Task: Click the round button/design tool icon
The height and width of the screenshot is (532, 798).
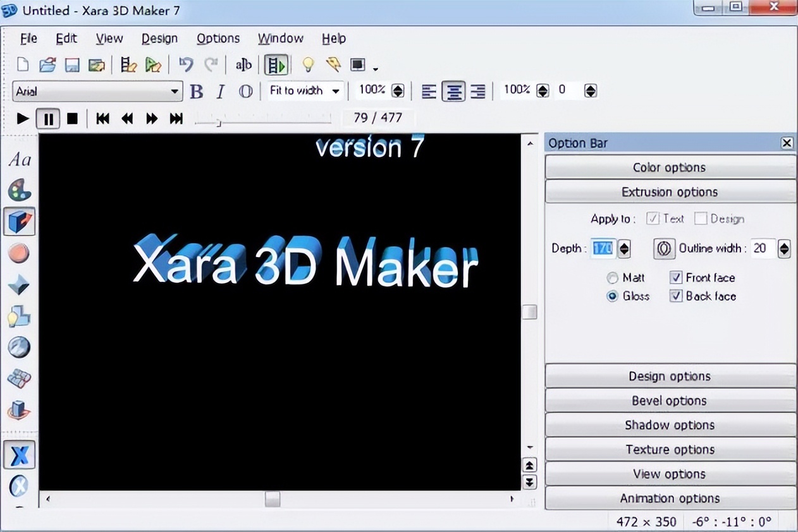Action: tap(19, 253)
